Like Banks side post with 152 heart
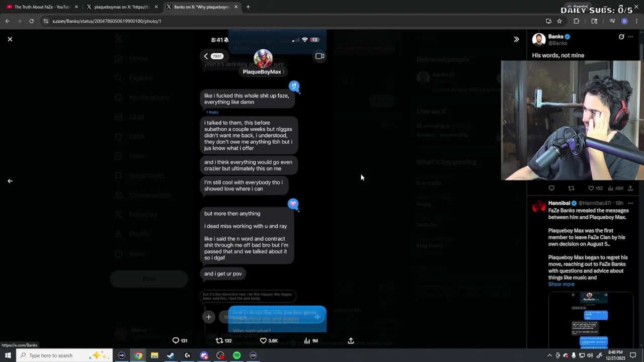This screenshot has height=362, width=644. point(595,188)
